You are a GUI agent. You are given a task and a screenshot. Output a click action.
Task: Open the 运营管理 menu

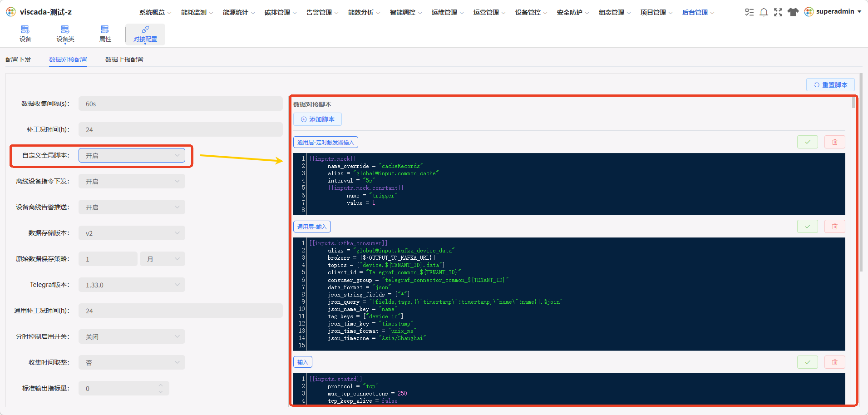[489, 12]
